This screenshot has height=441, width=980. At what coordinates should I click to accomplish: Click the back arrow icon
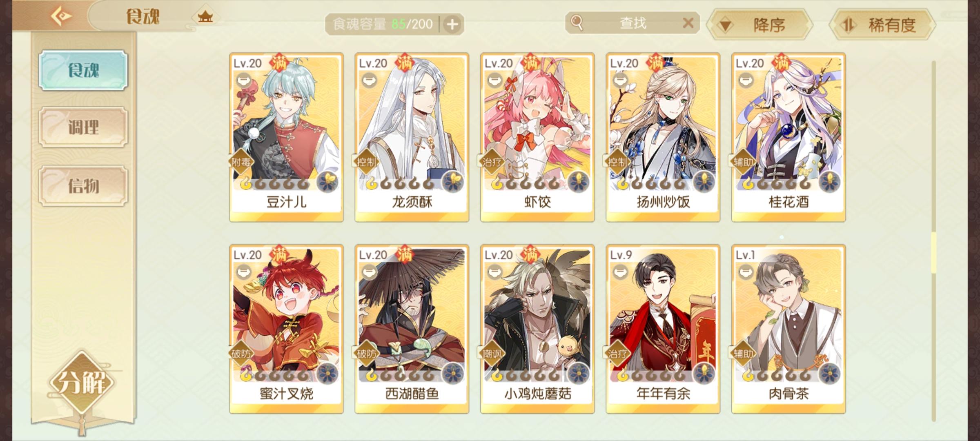pos(61,16)
